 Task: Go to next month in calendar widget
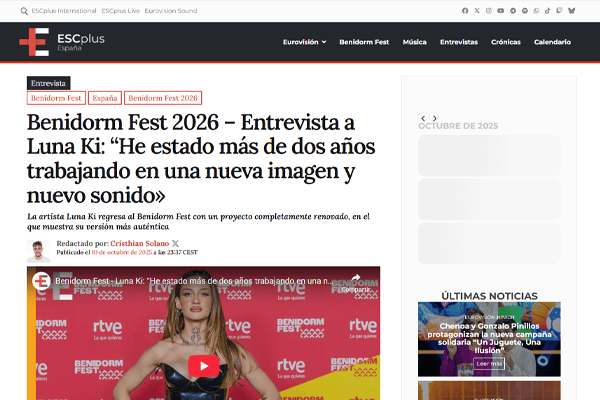pyautogui.click(x=434, y=118)
